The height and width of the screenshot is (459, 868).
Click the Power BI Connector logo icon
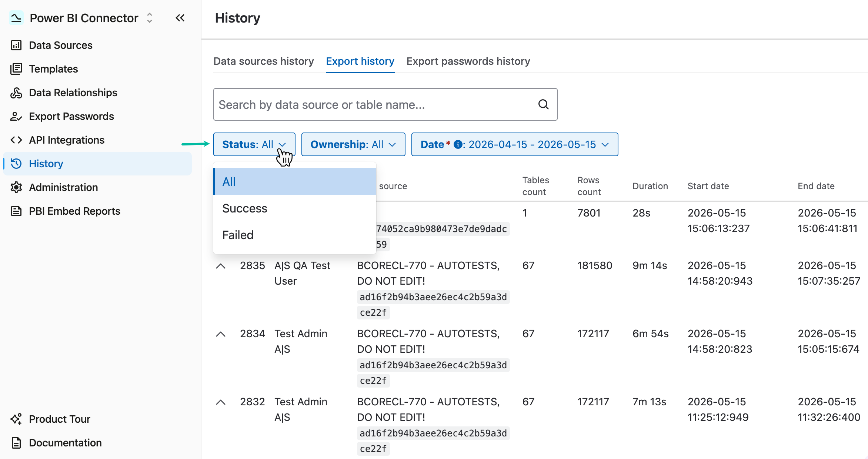click(16, 18)
